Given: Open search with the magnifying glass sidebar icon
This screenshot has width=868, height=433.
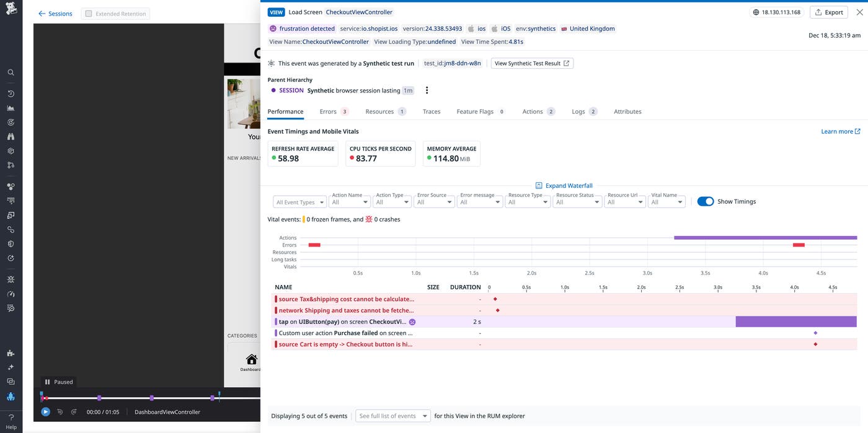Looking at the screenshot, I should pos(10,72).
